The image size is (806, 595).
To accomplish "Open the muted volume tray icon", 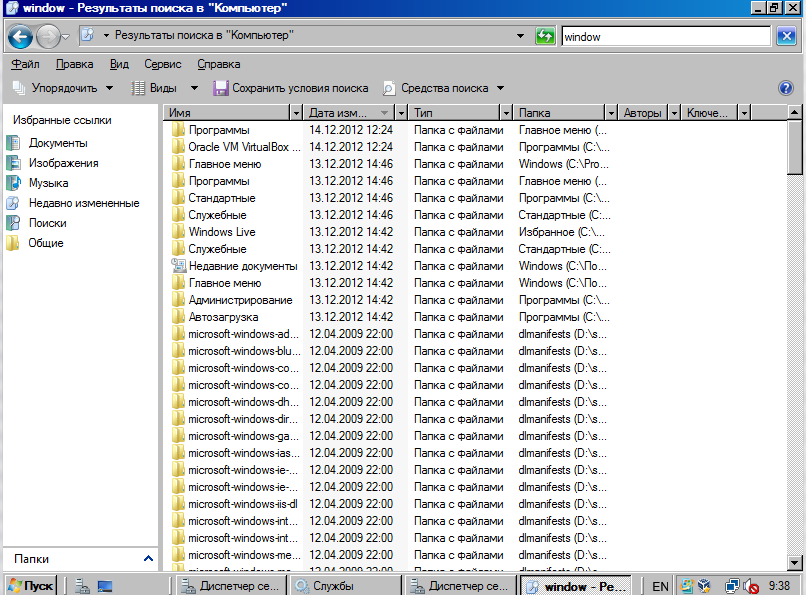I will pyautogui.click(x=753, y=584).
